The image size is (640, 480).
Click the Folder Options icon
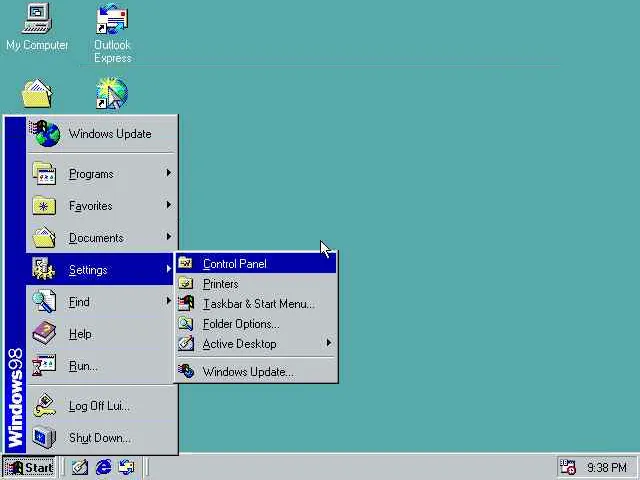click(186, 323)
